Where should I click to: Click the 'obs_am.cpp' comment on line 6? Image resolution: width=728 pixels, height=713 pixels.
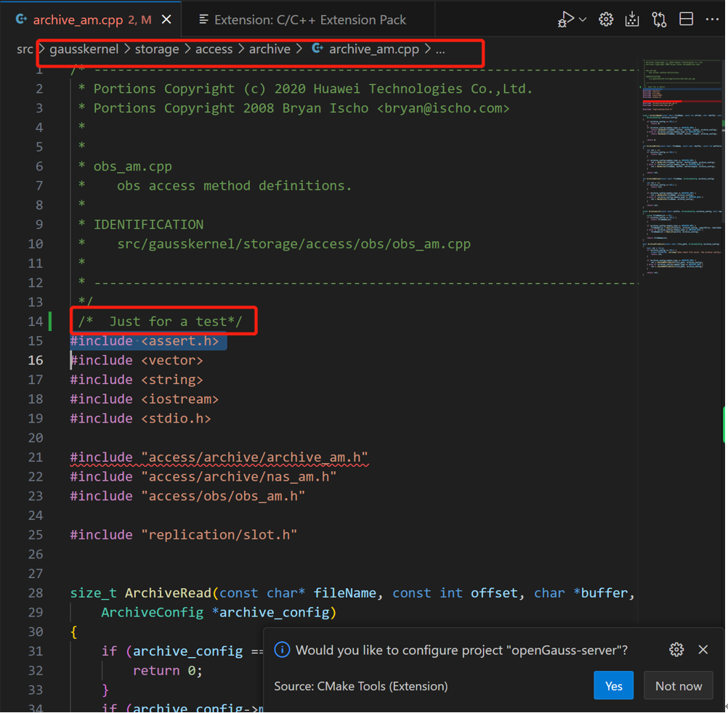tap(133, 166)
